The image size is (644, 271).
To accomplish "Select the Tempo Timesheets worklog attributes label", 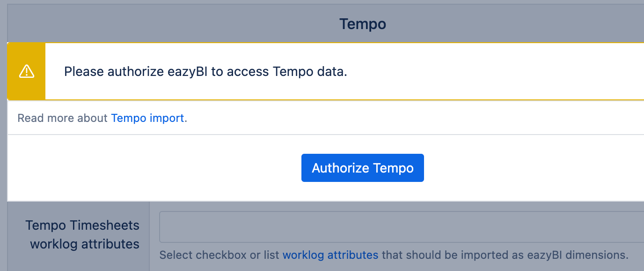I will pos(83,234).
